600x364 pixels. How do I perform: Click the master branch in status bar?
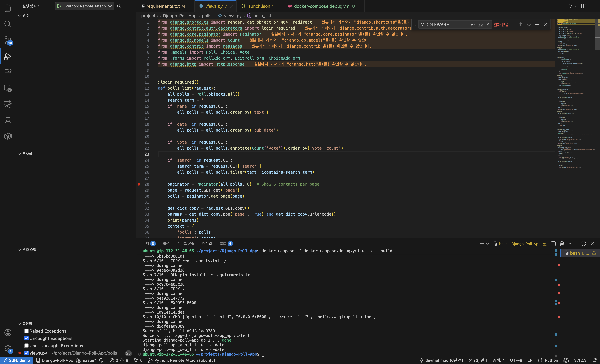[x=86, y=360]
